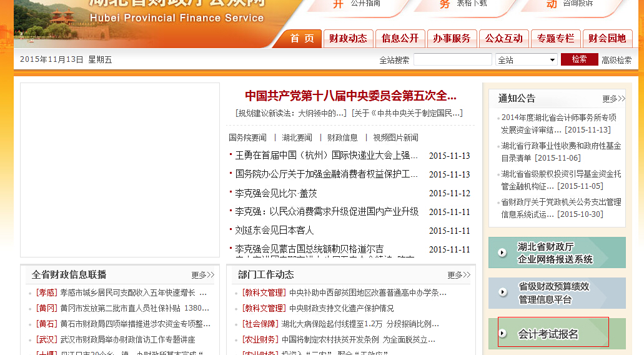644x355 pixels.
Task: Switch to 视频图片新闻 news tab
Action: click(x=395, y=137)
